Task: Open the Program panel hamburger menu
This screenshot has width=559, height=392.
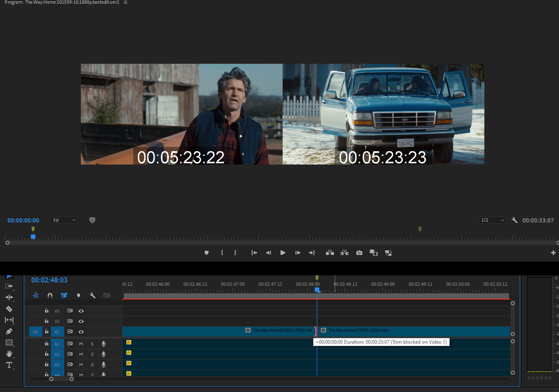Action: [x=125, y=2]
